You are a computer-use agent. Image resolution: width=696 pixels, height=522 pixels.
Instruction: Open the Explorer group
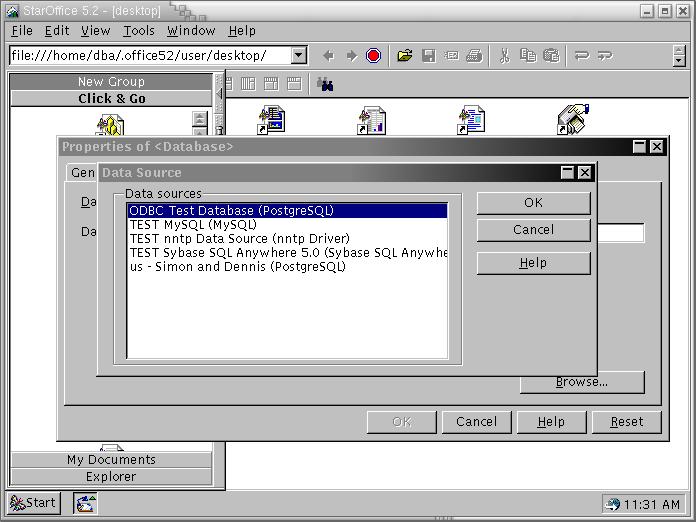[x=111, y=477]
